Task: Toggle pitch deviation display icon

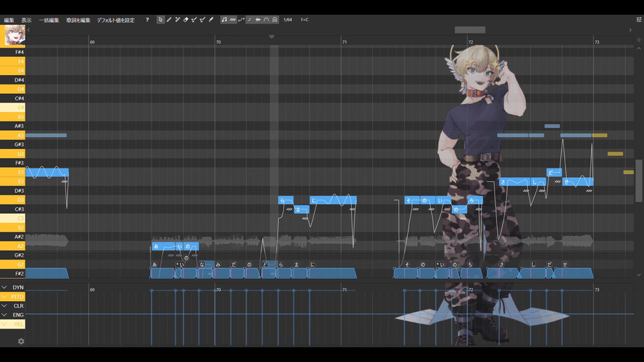Action: click(x=241, y=19)
